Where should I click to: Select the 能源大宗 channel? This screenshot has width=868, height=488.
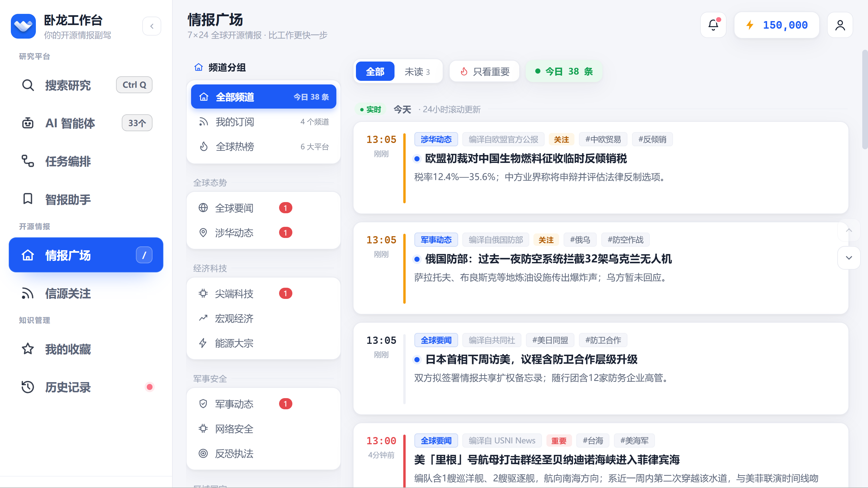pos(263,343)
